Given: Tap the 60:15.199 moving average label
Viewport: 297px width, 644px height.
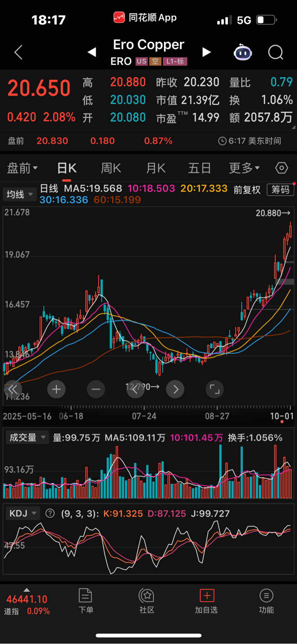Looking at the screenshot, I should tap(117, 200).
